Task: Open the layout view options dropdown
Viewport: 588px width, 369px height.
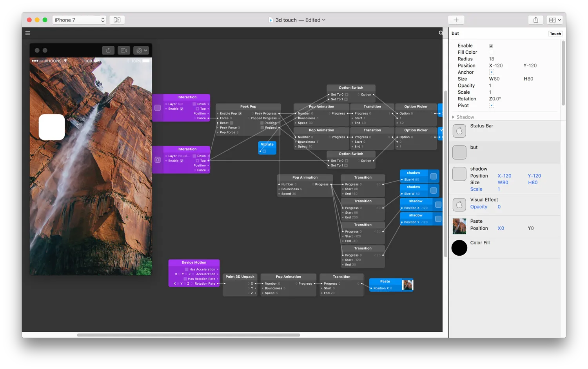Action: [x=555, y=20]
